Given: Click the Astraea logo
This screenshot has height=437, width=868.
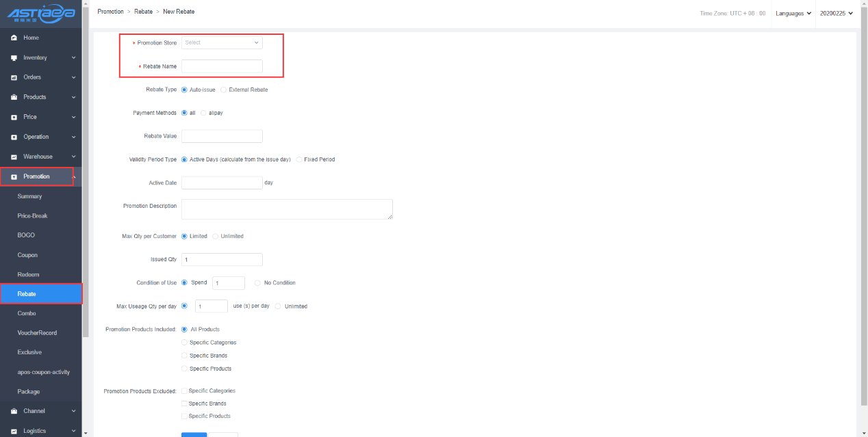Looking at the screenshot, I should [x=41, y=13].
